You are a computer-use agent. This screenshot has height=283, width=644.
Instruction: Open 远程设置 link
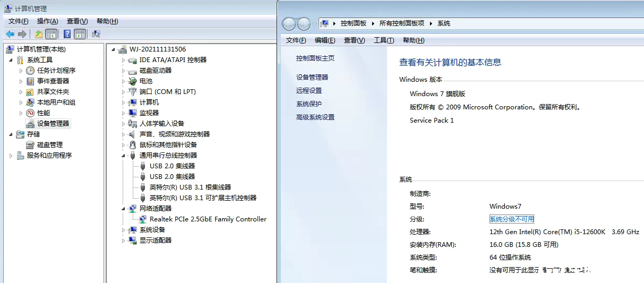[309, 91]
